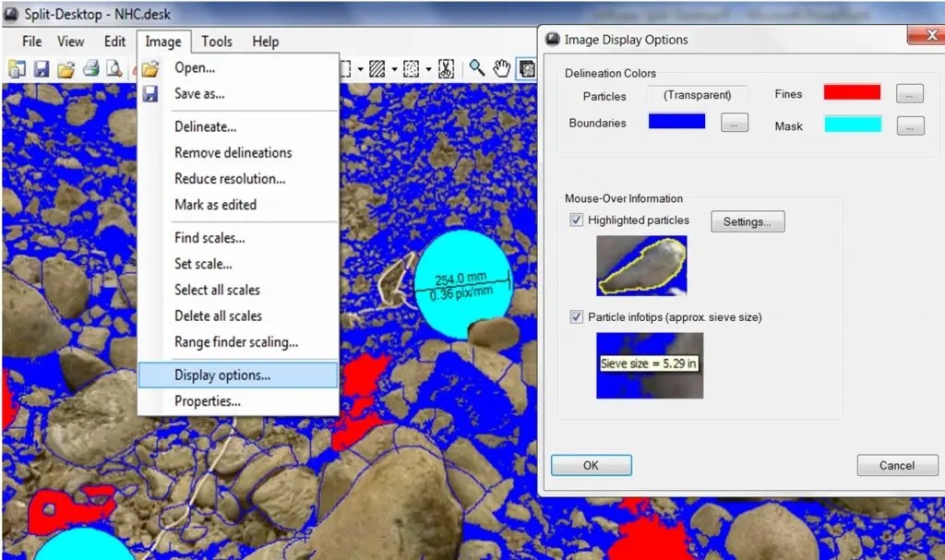Click the cyan Mask color swatch

(853, 125)
